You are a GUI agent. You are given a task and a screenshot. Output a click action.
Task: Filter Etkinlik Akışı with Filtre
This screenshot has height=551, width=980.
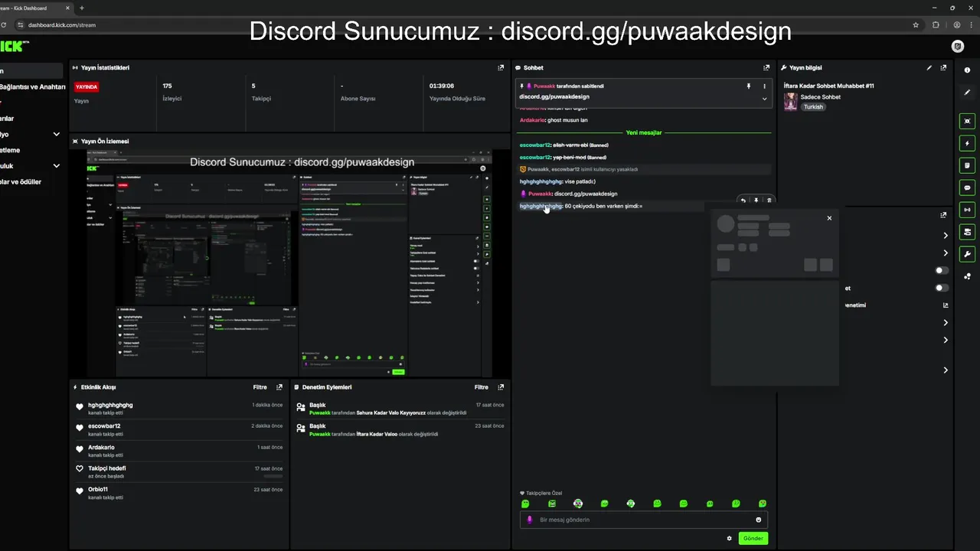click(x=260, y=387)
